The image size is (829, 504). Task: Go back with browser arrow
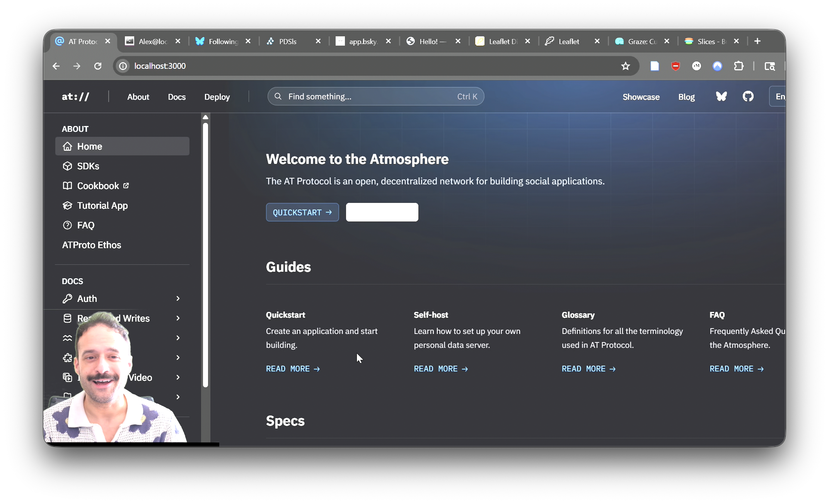(x=56, y=66)
